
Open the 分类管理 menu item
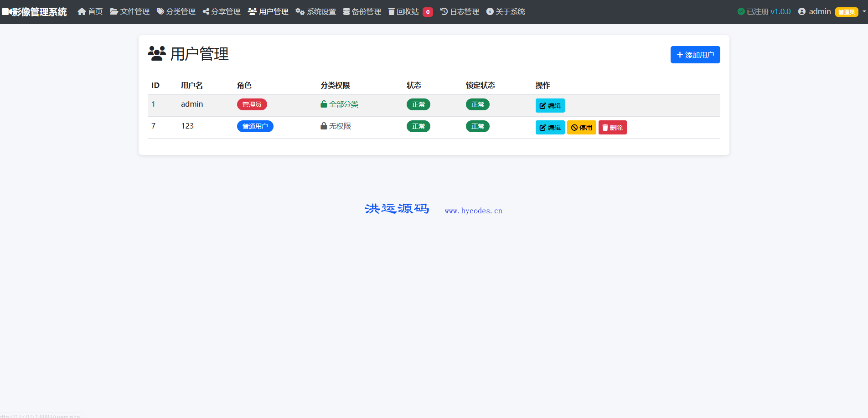(x=176, y=11)
